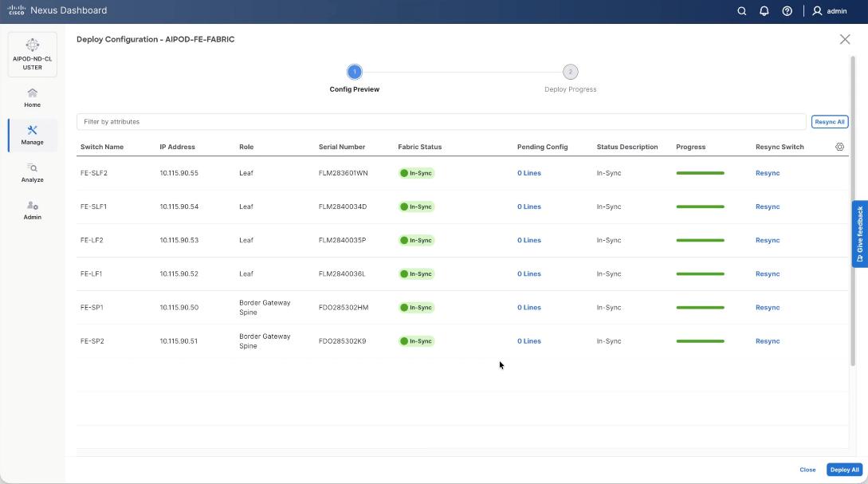This screenshot has width=868, height=484.
Task: Open table column settings gear
Action: (839, 147)
